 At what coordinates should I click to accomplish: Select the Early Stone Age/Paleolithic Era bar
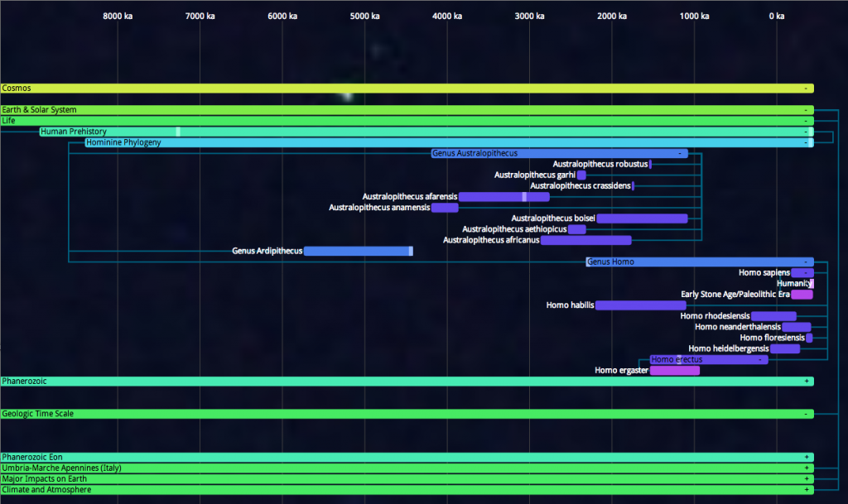802,295
